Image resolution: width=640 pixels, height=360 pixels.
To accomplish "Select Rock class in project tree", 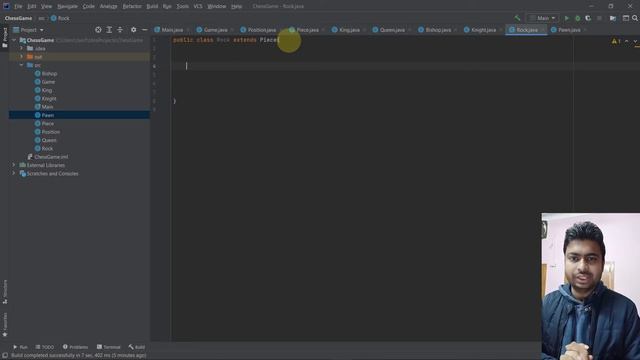I will (47, 149).
